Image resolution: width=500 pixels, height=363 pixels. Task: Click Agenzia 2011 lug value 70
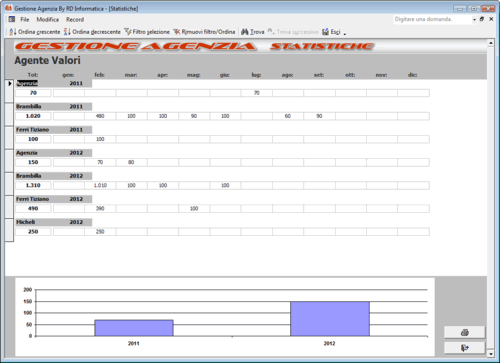point(256,93)
